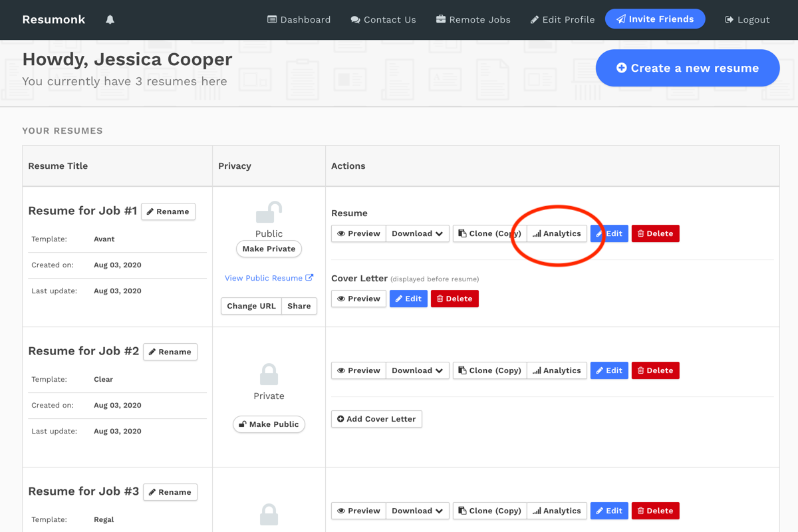Click the open padlock icon for Resume #1
Image resolution: width=798 pixels, height=532 pixels.
(269, 213)
